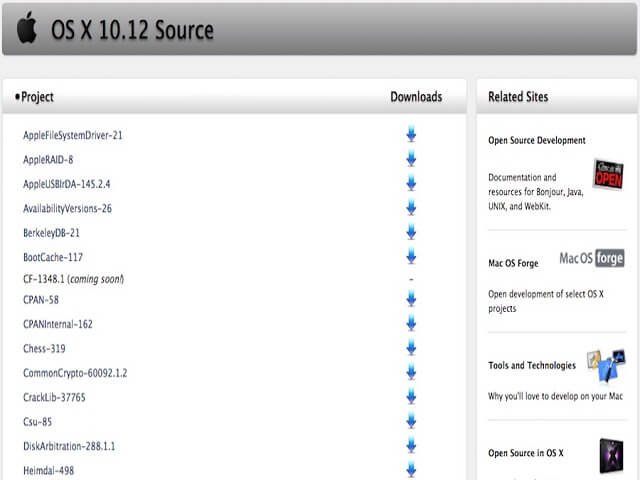Screen dimensions: 640x480
Task: Click the Why you'll love to develop text
Action: 556,396
